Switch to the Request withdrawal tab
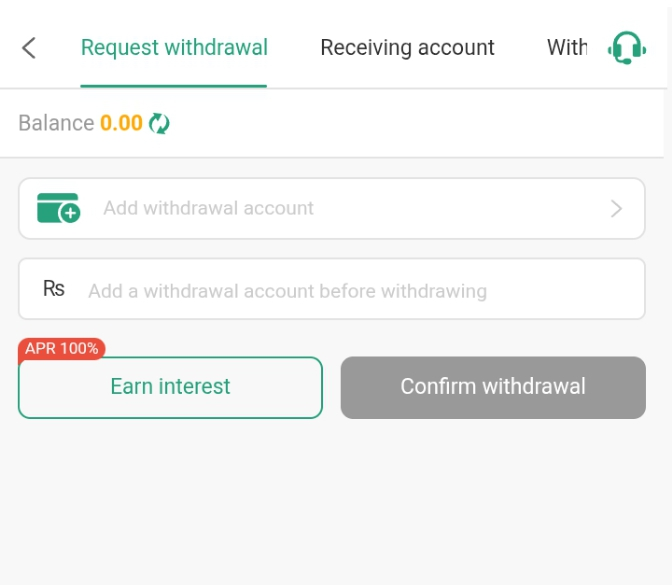Screen dimensions: 672x585 click(174, 47)
